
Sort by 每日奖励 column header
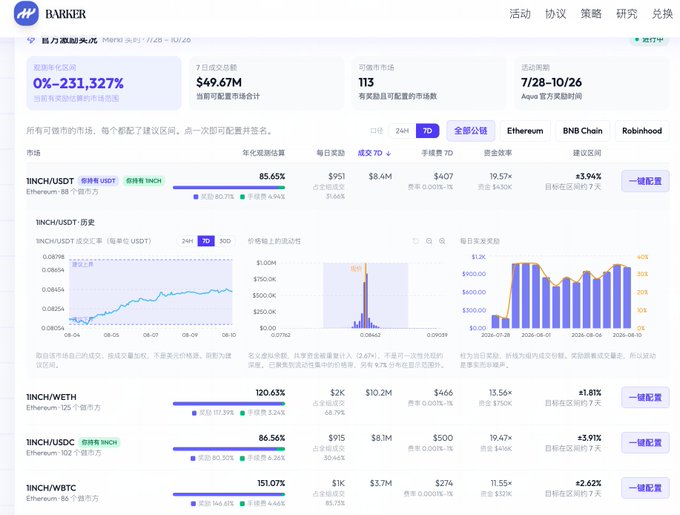[x=330, y=153]
